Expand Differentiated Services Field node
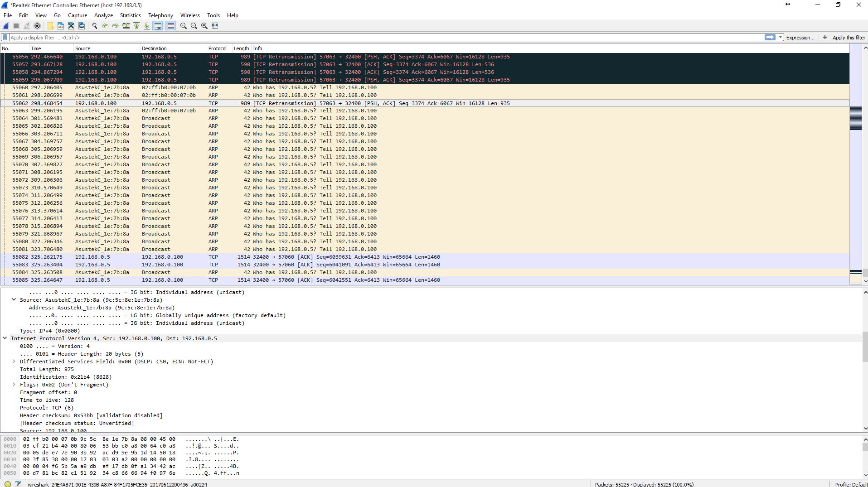 pyautogui.click(x=14, y=361)
